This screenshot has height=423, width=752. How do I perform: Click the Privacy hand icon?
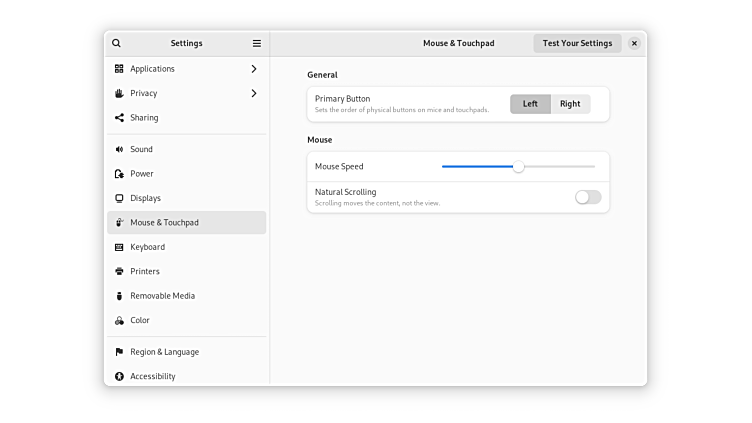(x=119, y=93)
